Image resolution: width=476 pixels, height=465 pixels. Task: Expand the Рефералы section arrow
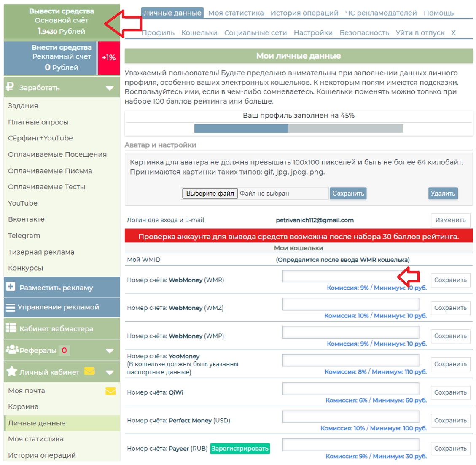tap(110, 351)
